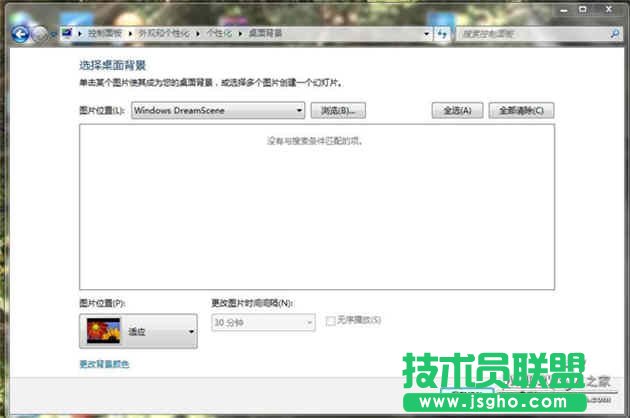This screenshot has height=418, width=630.
Task: Click the refresh button beside address bar
Action: click(x=442, y=34)
